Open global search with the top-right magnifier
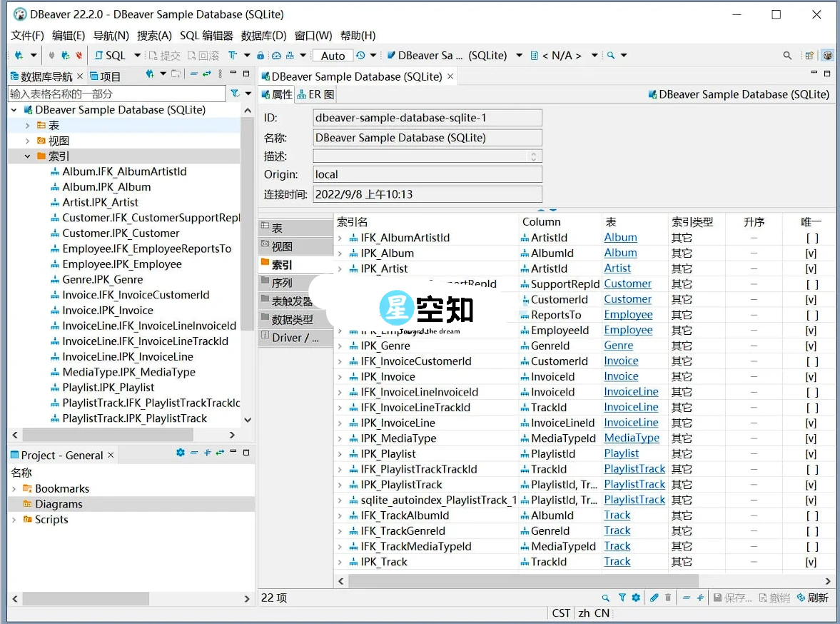This screenshot has height=624, width=840. [x=787, y=55]
